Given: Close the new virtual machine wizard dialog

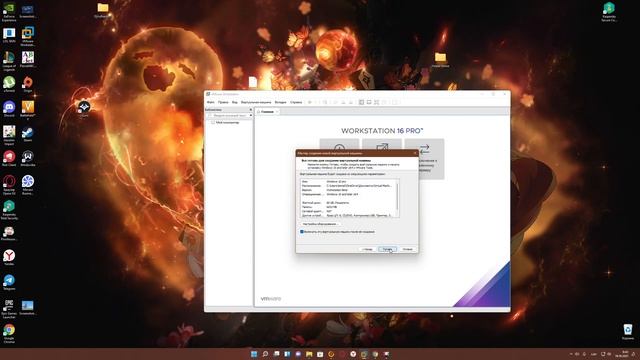Looking at the screenshot, I should [x=415, y=153].
